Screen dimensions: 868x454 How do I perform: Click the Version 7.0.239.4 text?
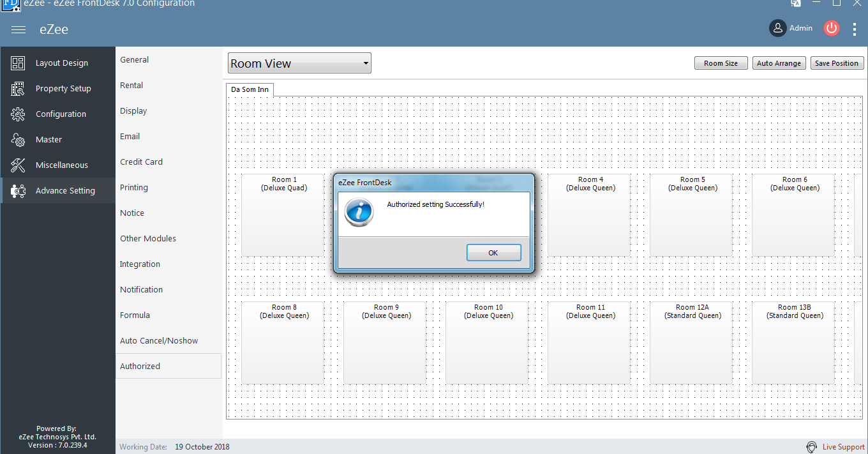(57, 445)
